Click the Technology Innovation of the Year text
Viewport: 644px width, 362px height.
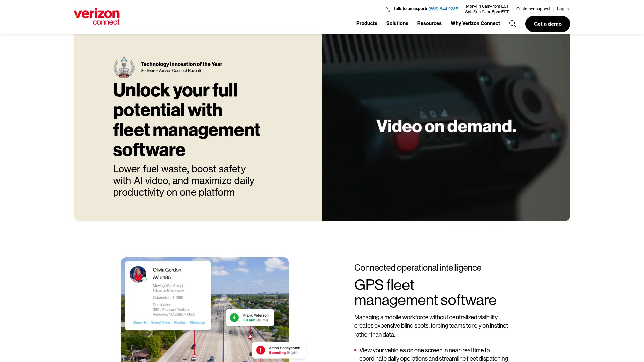[181, 64]
